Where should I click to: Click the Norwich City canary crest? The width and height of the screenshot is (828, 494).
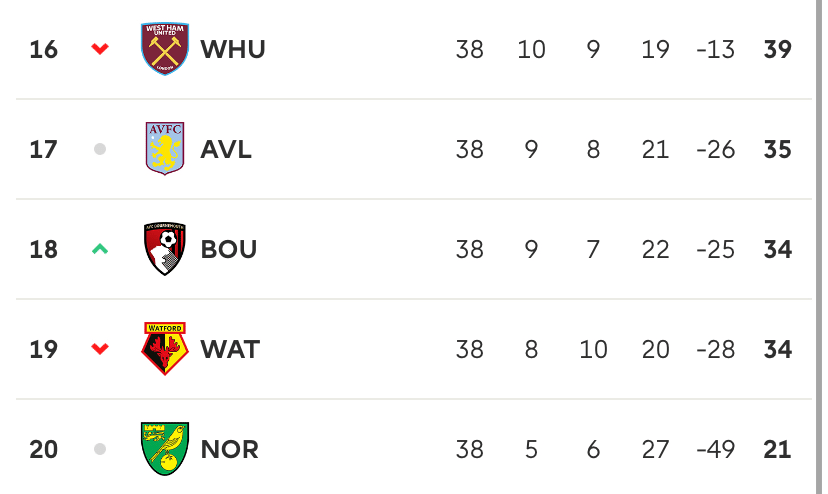tap(165, 449)
